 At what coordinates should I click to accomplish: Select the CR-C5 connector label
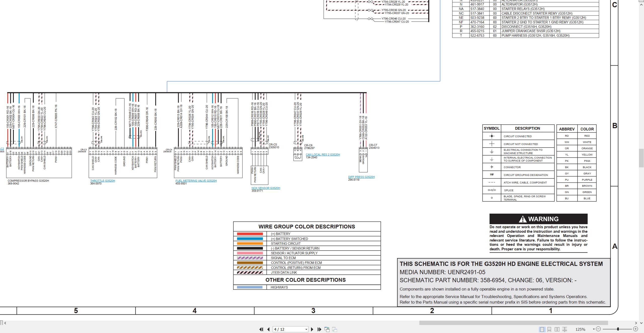(273, 145)
